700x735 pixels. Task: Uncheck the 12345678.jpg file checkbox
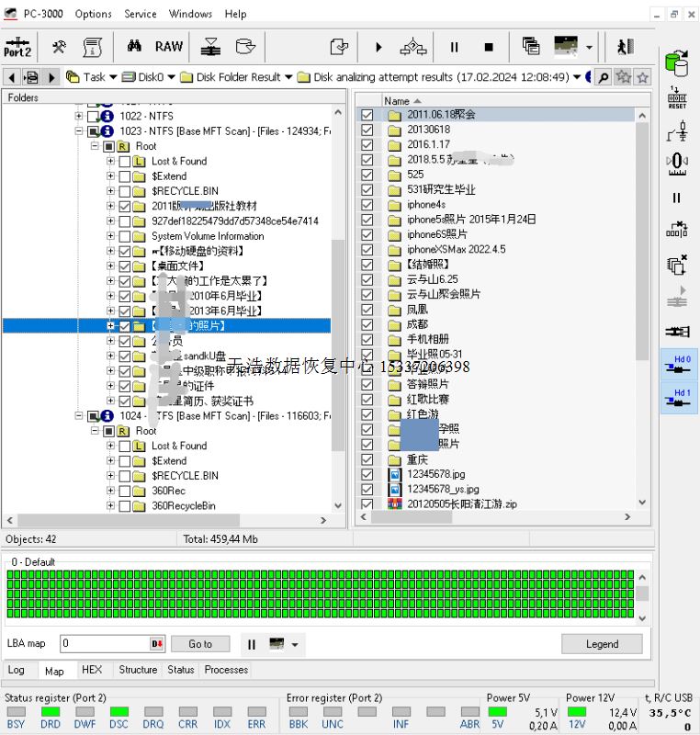pyautogui.click(x=367, y=474)
